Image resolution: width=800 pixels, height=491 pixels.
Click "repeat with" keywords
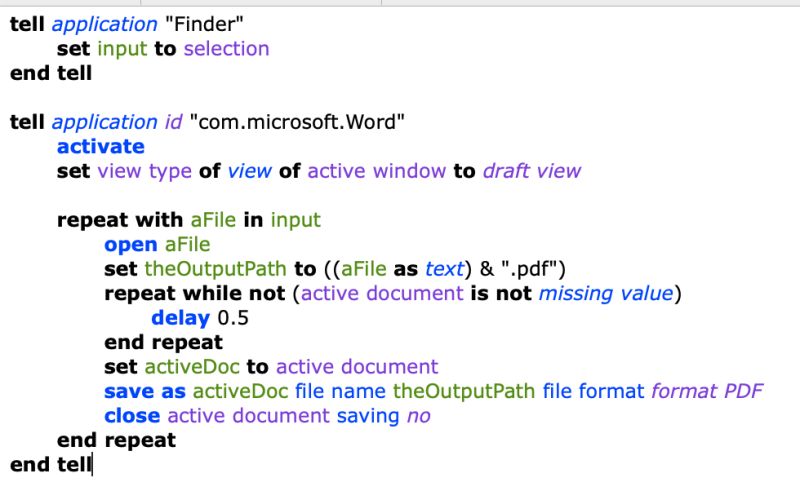(120, 220)
